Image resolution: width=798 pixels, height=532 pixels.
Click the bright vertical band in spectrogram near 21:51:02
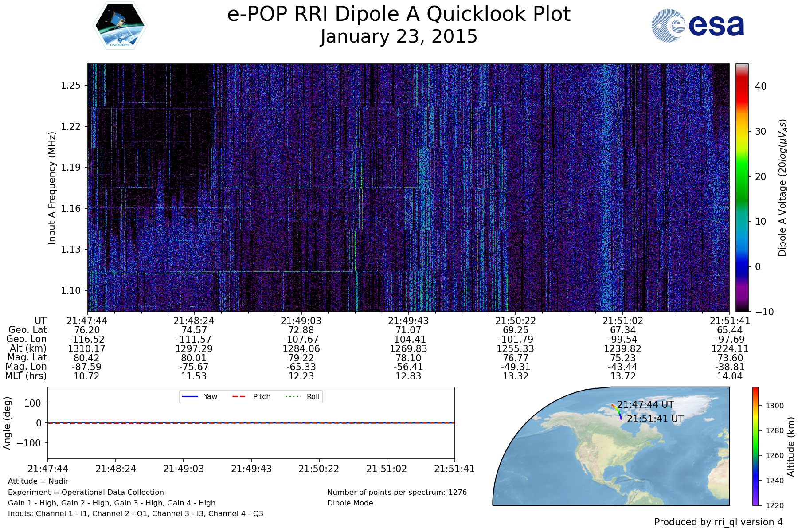click(x=606, y=187)
